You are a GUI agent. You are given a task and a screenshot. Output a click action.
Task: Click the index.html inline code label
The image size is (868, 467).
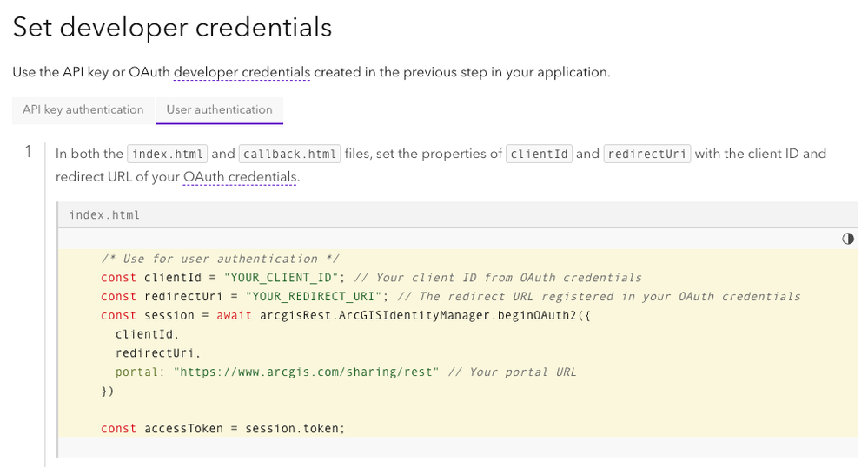[x=167, y=154]
